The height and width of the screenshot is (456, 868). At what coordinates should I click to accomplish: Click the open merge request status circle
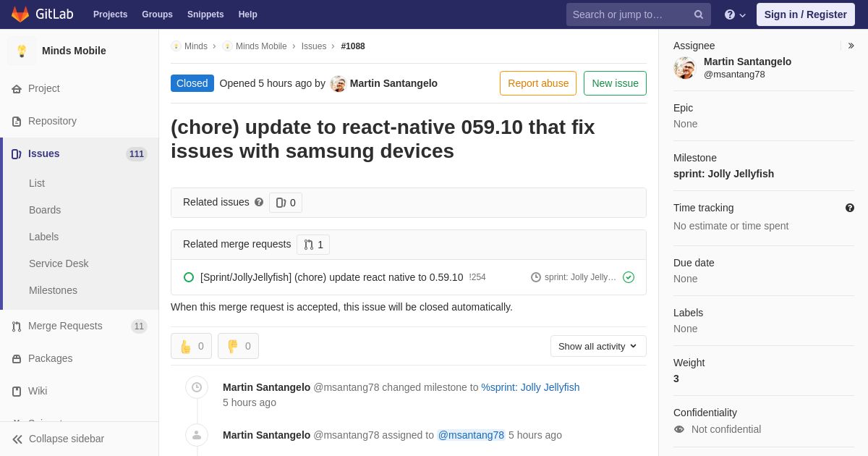tap(189, 277)
